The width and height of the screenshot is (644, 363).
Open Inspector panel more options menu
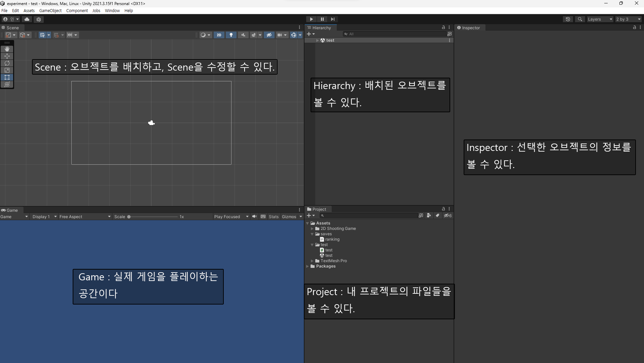tap(640, 27)
